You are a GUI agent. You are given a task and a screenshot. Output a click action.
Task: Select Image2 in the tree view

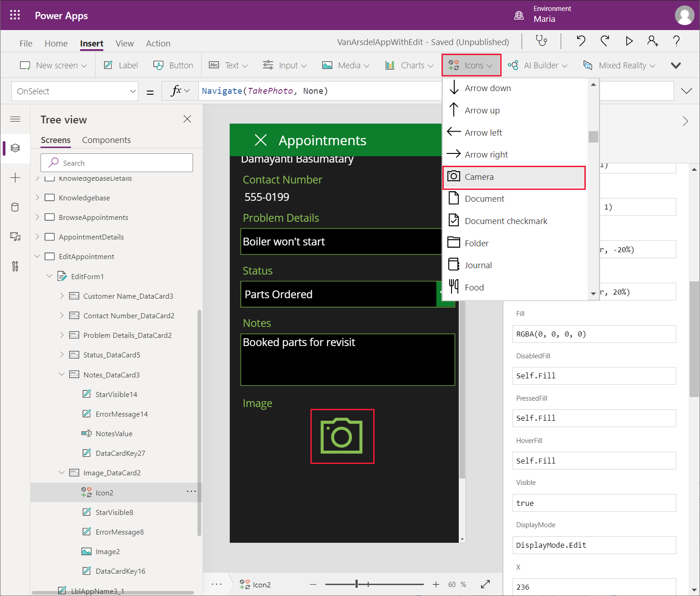click(108, 552)
